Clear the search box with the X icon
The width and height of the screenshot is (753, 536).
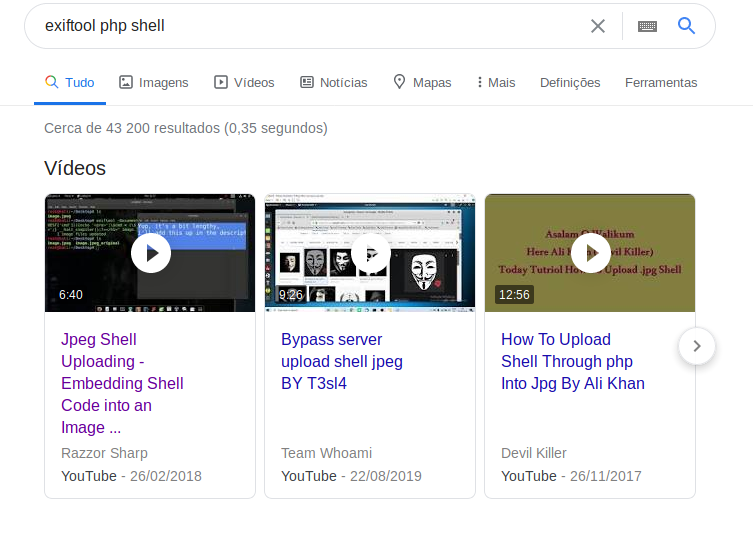(597, 26)
